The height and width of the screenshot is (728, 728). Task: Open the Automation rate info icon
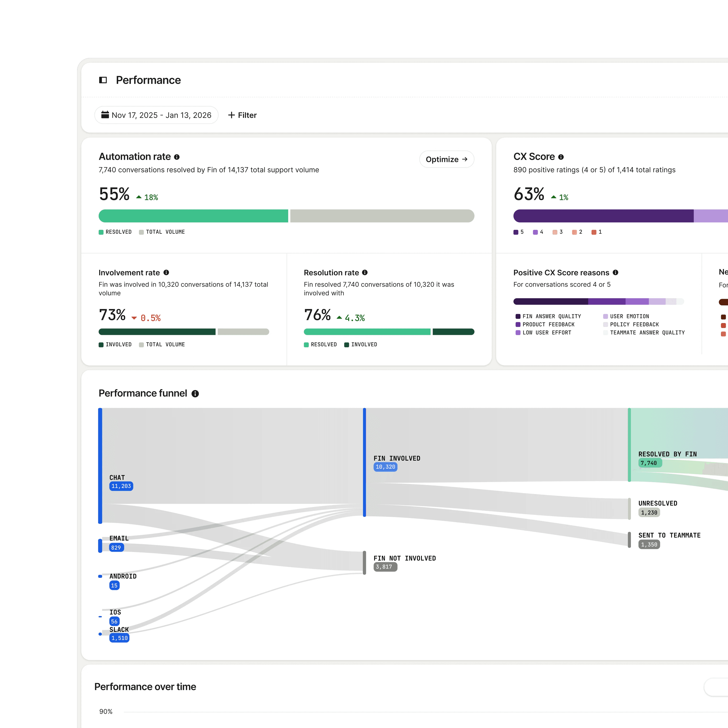177,157
